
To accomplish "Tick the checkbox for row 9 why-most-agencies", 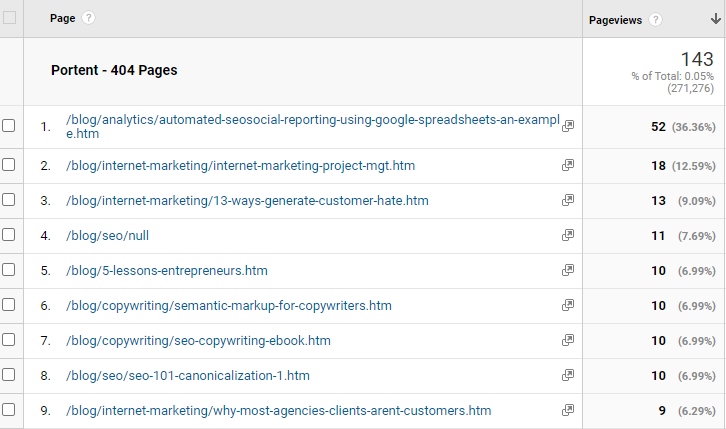I will pyautogui.click(x=9, y=410).
